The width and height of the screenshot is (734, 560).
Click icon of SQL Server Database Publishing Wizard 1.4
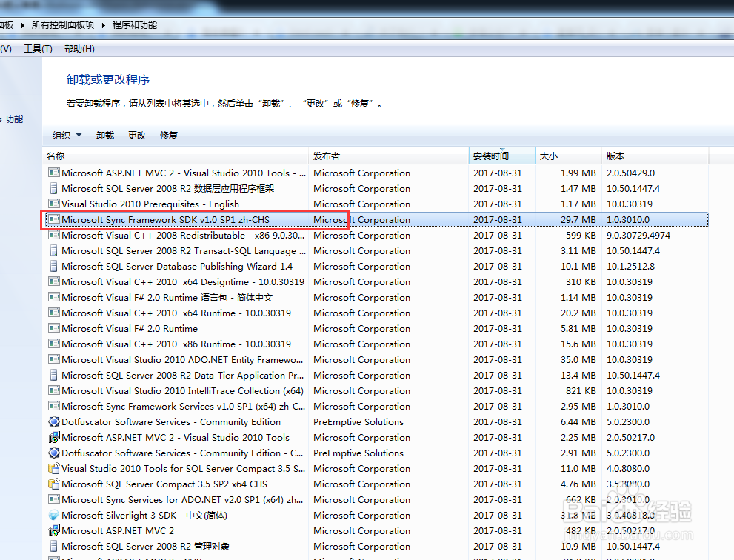pos(54,266)
